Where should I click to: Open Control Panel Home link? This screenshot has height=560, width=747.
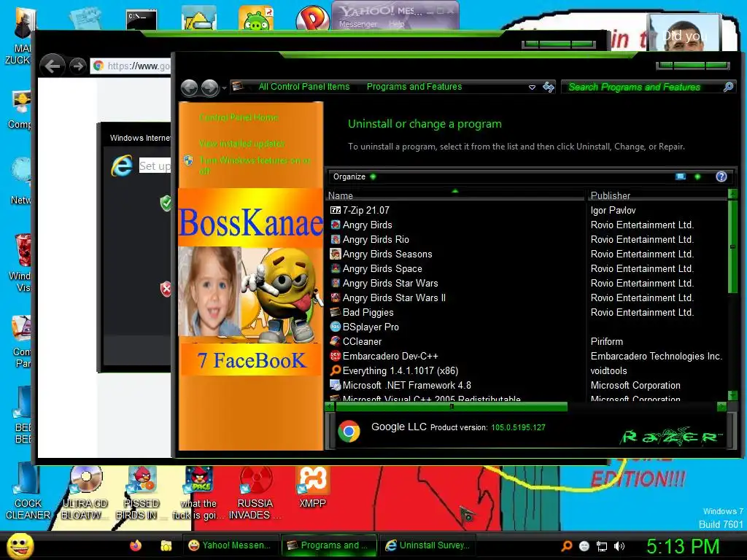pos(239,117)
